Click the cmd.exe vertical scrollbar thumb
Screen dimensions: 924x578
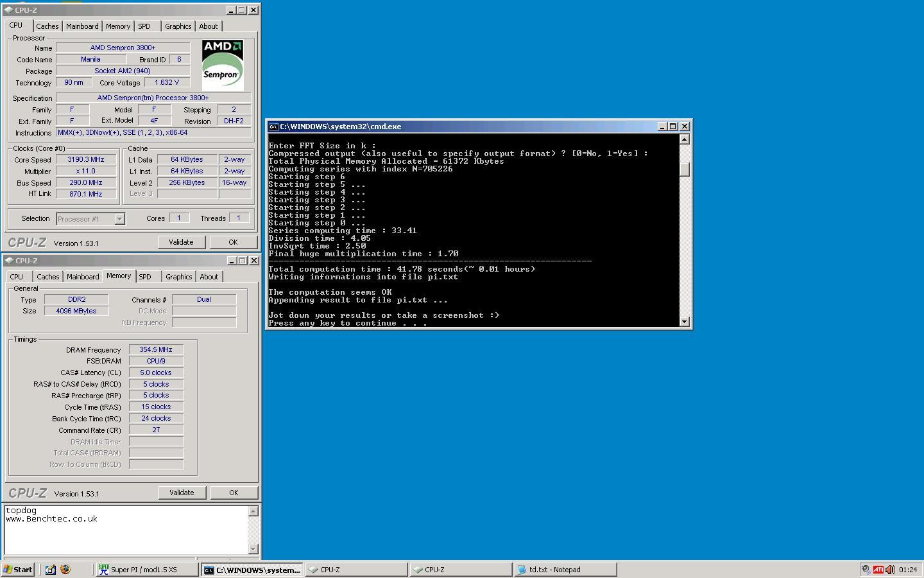685,169
